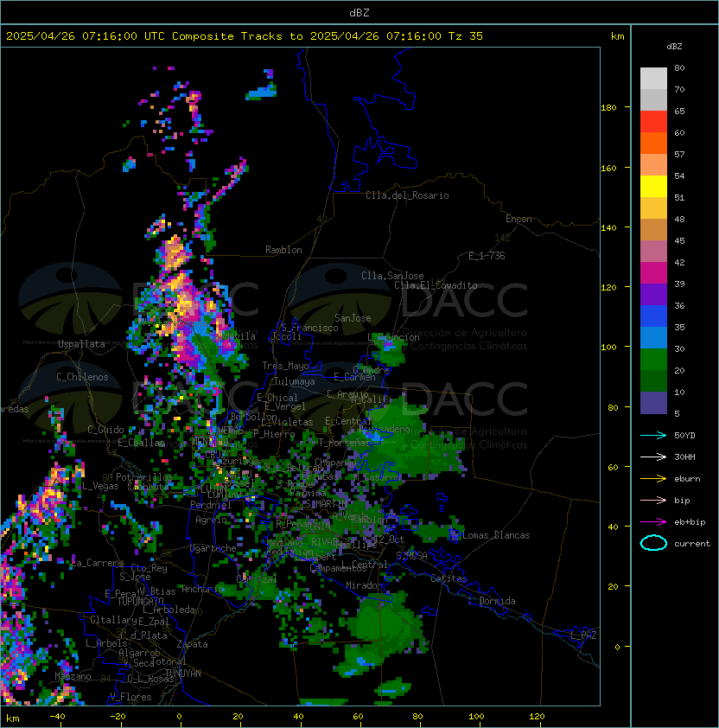
Task: Click the 'dBZ' title at top
Action: (359, 13)
